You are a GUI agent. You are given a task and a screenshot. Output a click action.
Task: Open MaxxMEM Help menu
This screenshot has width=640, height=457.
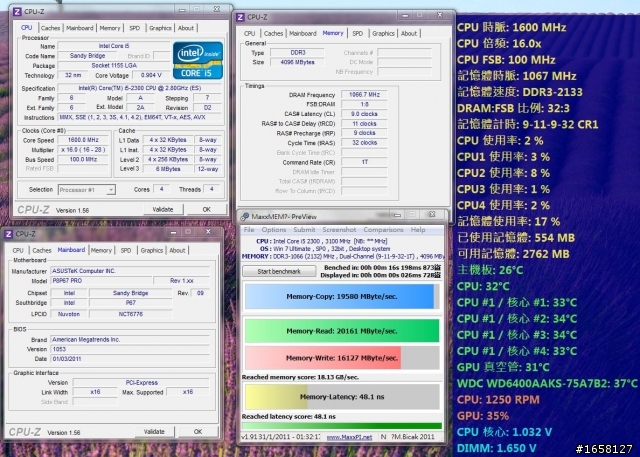pyautogui.click(x=418, y=230)
